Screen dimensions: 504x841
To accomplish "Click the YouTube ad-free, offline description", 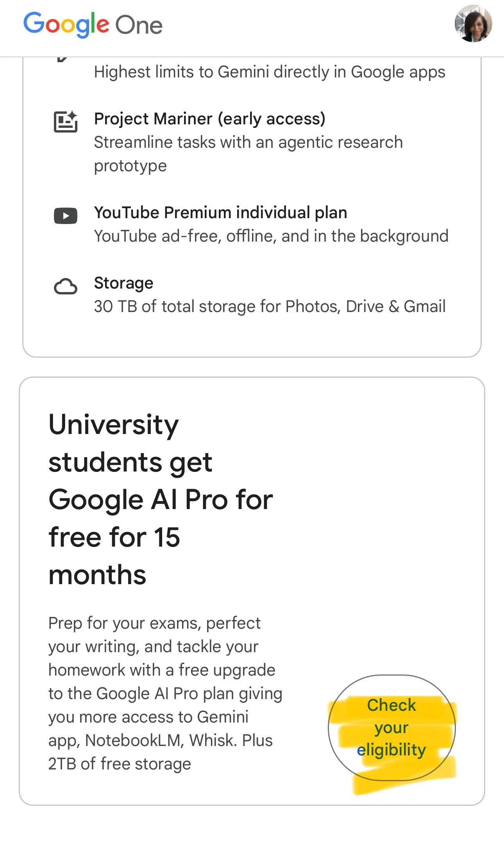I will pos(271,236).
